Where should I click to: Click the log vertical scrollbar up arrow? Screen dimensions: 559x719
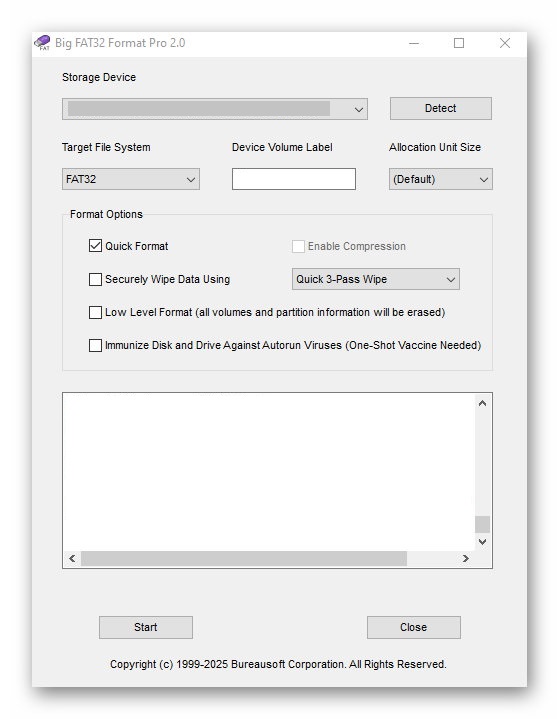(482, 403)
